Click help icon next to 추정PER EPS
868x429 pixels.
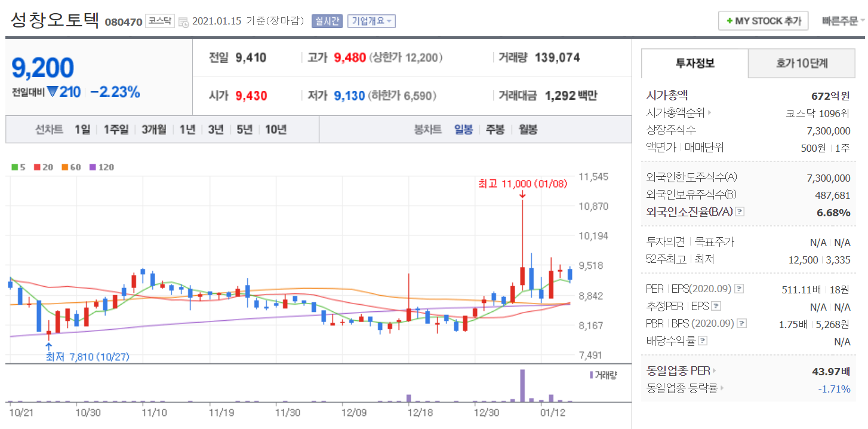click(716, 307)
